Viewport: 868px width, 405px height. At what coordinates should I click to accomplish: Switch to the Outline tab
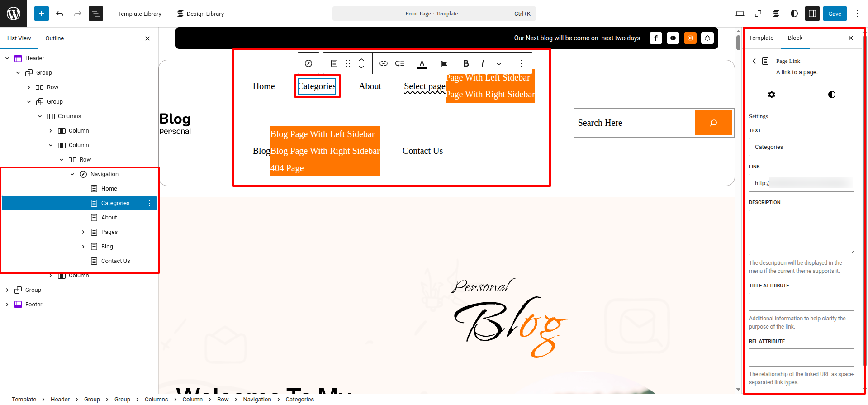pyautogui.click(x=54, y=38)
